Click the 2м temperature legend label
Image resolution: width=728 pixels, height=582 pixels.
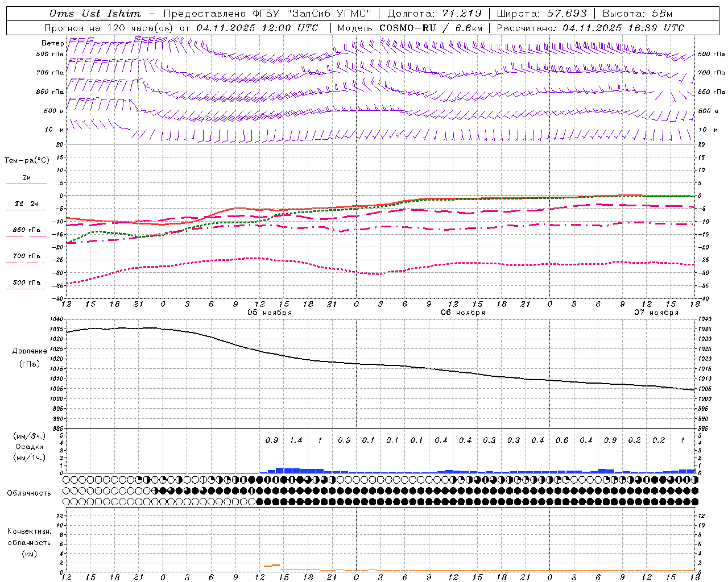[27, 178]
